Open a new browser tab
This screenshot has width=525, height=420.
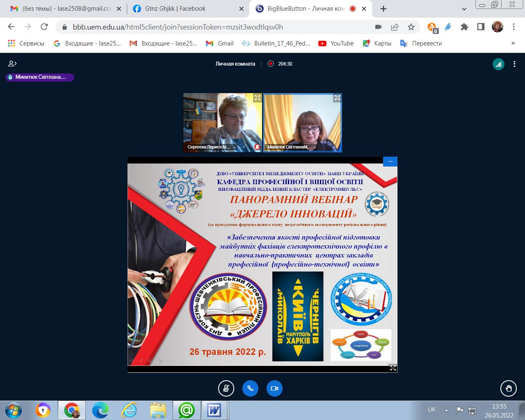[x=383, y=9]
